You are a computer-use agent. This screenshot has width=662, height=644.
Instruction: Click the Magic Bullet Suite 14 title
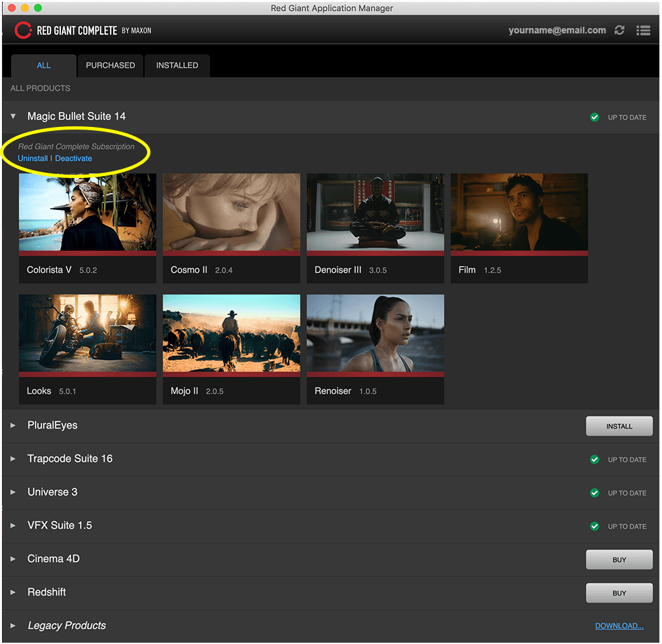pos(77,116)
